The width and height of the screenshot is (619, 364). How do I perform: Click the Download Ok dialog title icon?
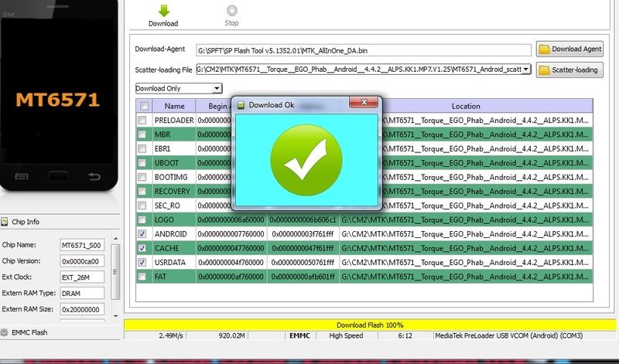241,105
